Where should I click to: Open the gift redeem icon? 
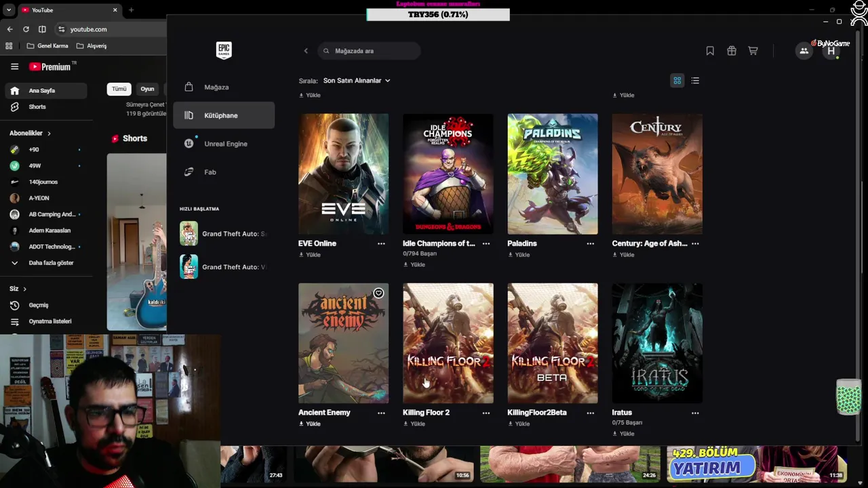(x=732, y=51)
